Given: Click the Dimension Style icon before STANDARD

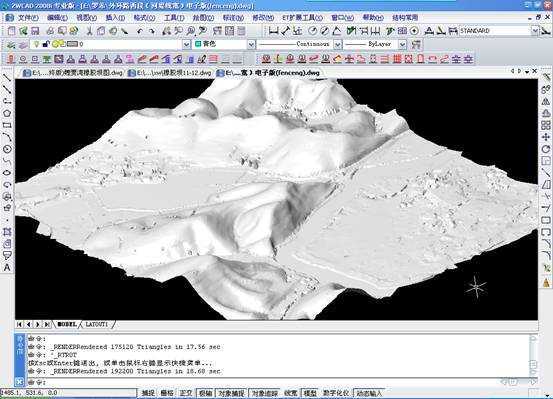Looking at the screenshot, I should coord(453,31).
